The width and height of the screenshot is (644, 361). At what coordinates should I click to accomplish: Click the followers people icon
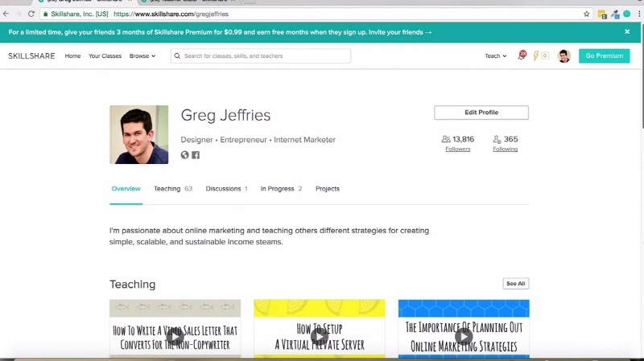pyautogui.click(x=446, y=139)
